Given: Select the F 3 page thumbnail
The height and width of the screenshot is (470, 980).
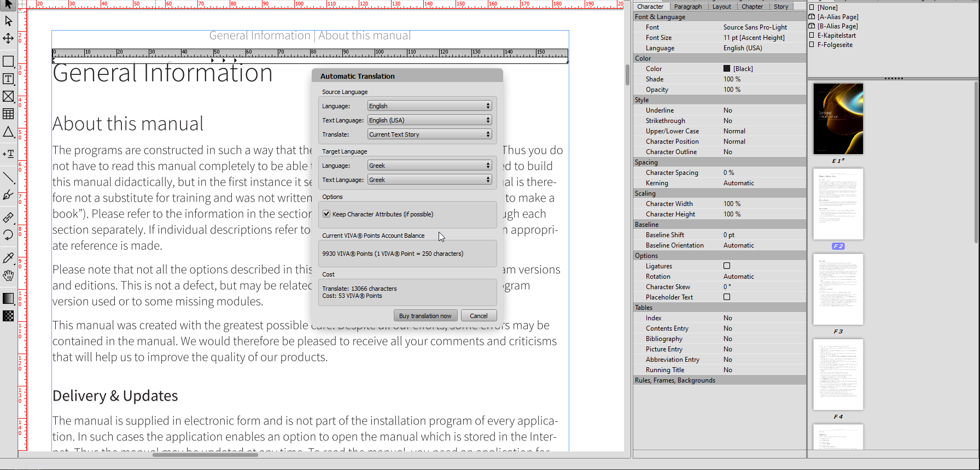Looking at the screenshot, I should click(838, 290).
